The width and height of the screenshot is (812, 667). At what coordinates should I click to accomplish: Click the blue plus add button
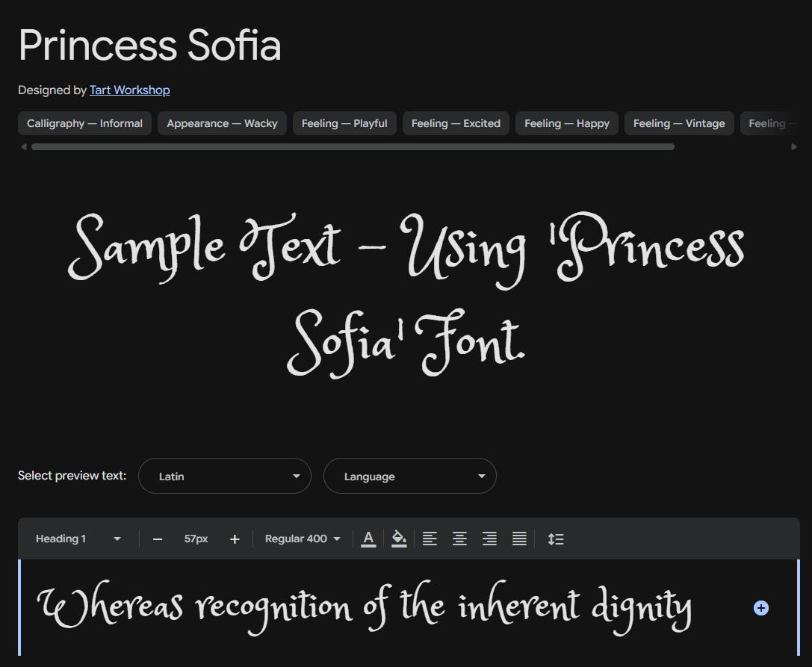click(760, 608)
